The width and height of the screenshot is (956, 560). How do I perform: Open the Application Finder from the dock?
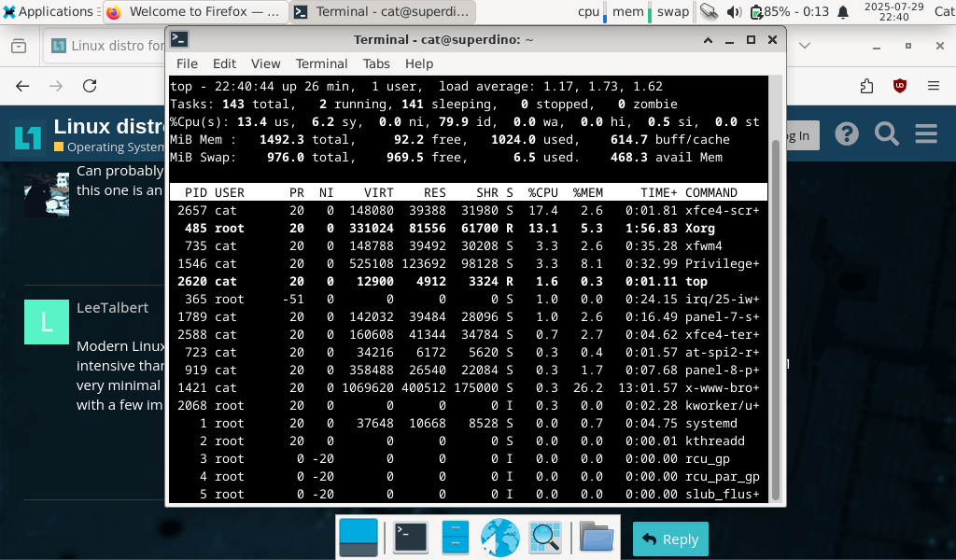pyautogui.click(x=545, y=537)
